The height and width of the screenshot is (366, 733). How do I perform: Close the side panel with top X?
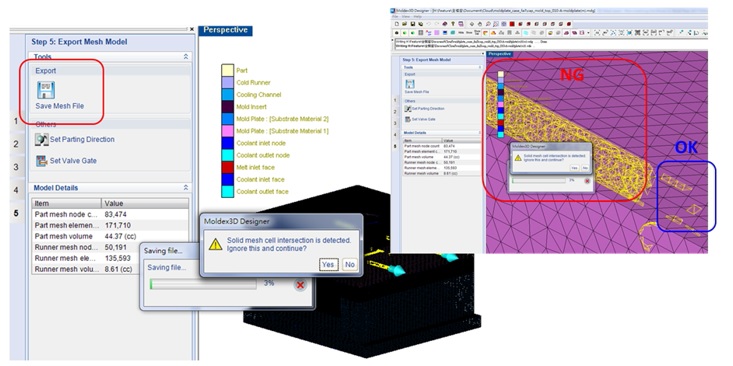click(192, 29)
